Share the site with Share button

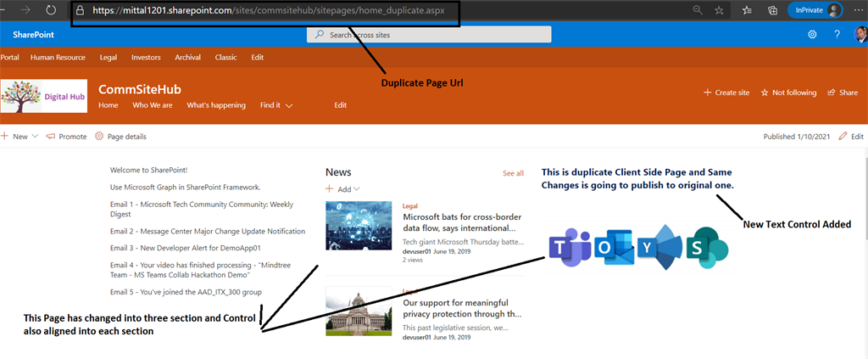click(843, 93)
